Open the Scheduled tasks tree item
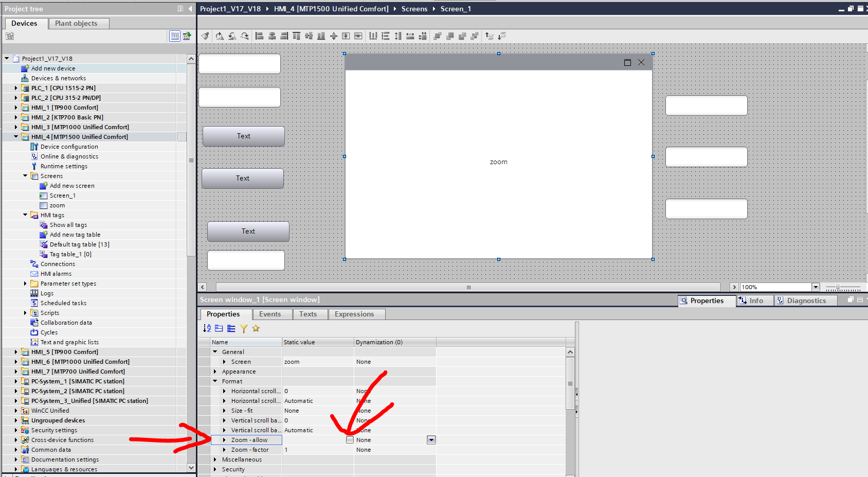Image resolution: width=868 pixels, height=477 pixels. coord(63,303)
